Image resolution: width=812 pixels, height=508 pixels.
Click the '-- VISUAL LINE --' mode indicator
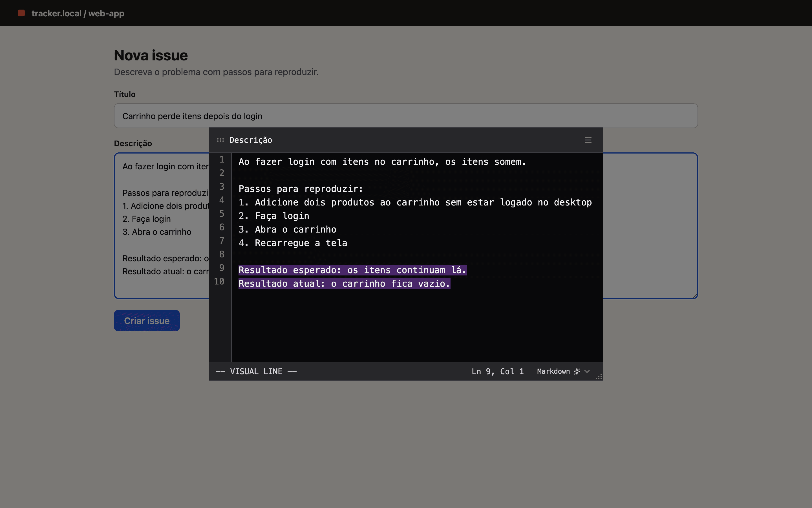point(256,371)
